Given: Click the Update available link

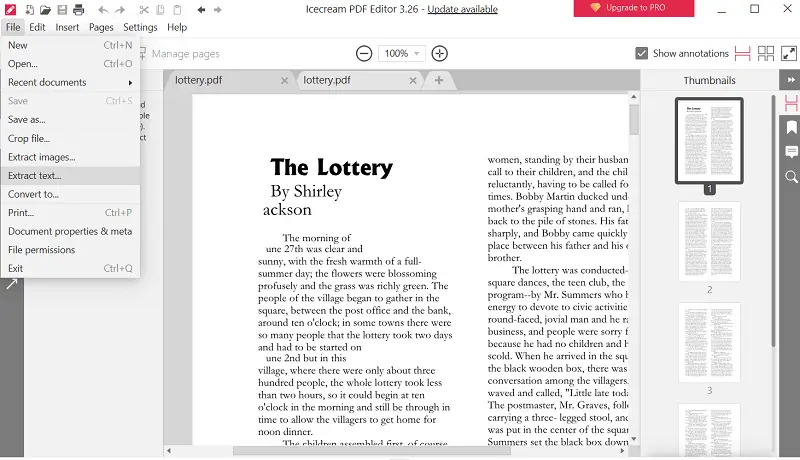Looking at the screenshot, I should pyautogui.click(x=462, y=9).
